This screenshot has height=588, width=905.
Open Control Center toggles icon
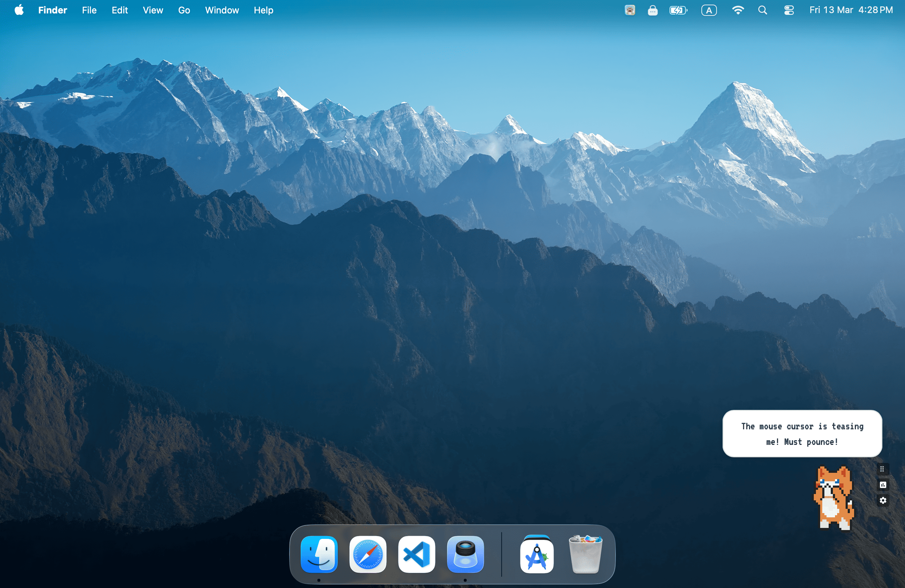coord(789,10)
